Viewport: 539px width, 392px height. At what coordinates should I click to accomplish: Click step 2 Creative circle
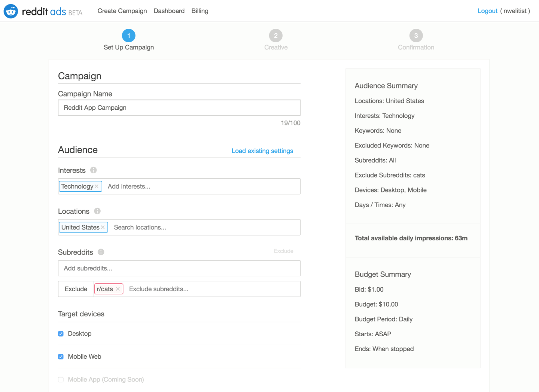(x=276, y=36)
